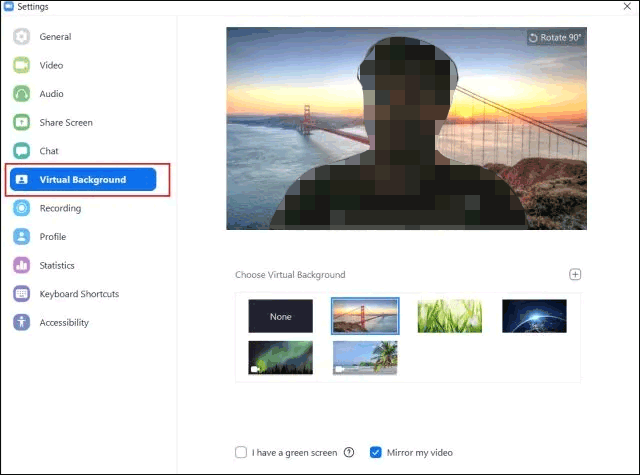Select the Chat settings tab

click(83, 151)
